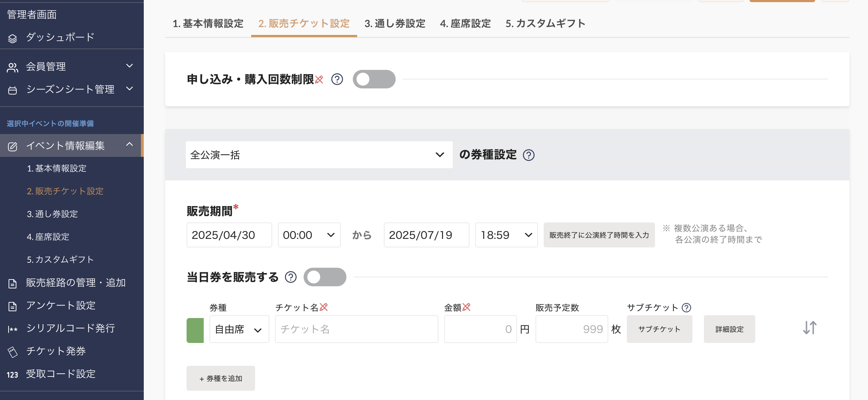The width and height of the screenshot is (868, 400).
Task: Click the green color swatch beside 券種
Action: point(195,329)
